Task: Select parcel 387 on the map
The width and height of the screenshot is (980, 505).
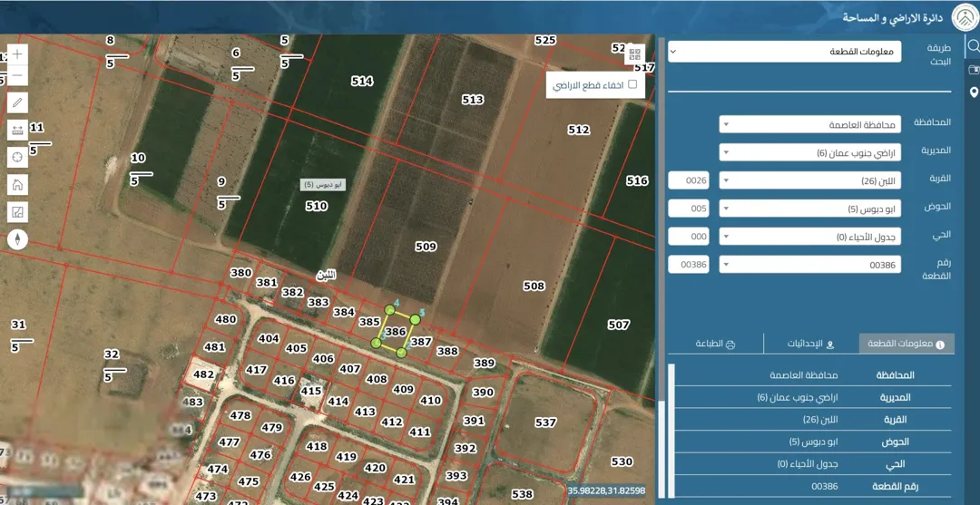Action: point(421,342)
